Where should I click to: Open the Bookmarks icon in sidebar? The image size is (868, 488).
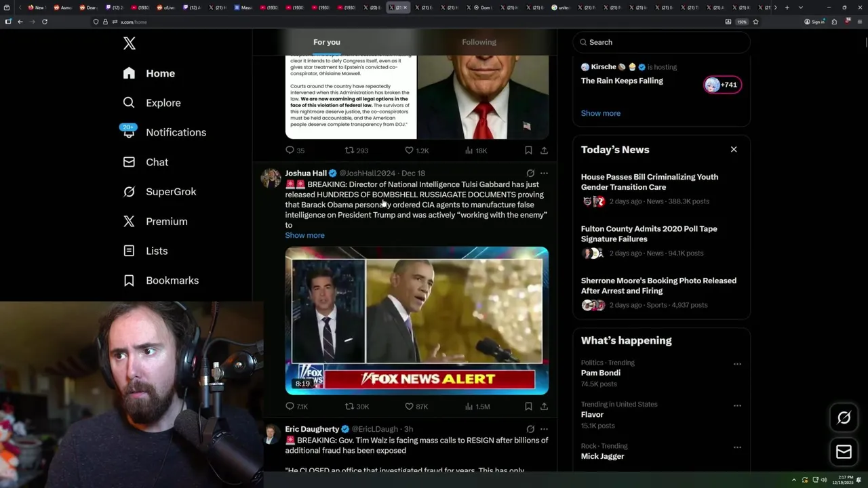[x=129, y=280]
